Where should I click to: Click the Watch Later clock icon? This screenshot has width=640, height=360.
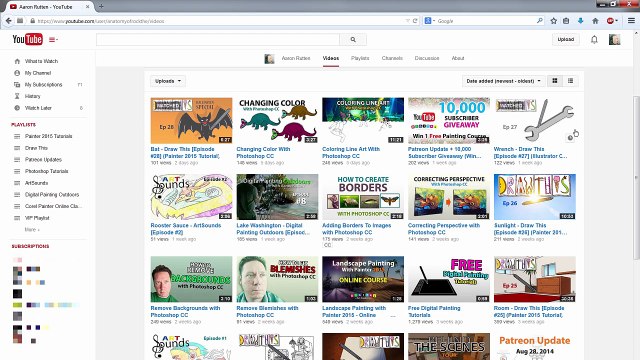17,108
